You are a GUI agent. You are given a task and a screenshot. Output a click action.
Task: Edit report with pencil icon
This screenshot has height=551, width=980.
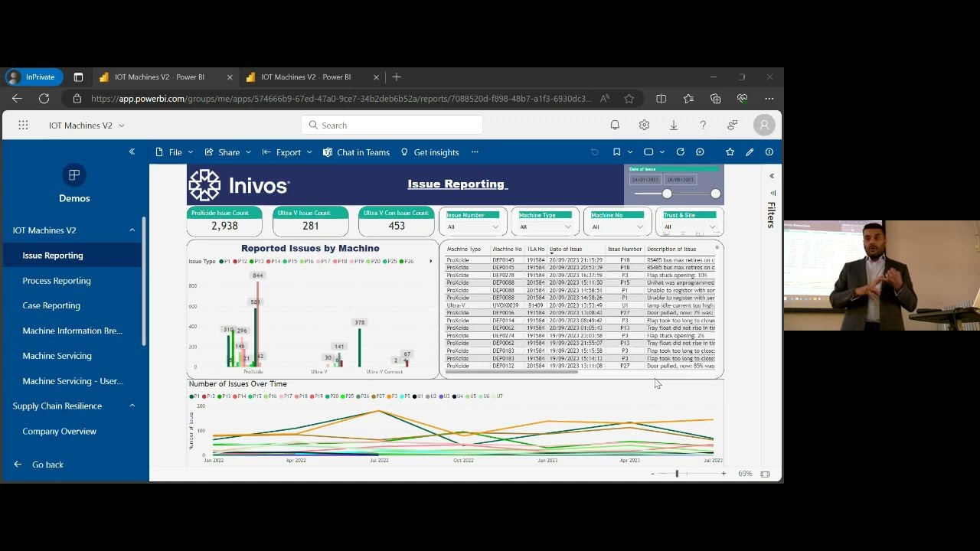tap(750, 152)
